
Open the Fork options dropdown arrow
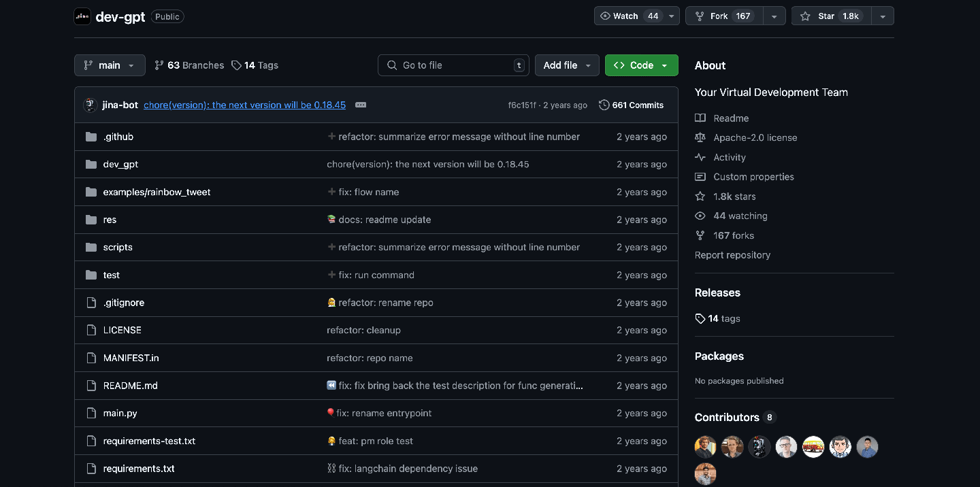(774, 16)
